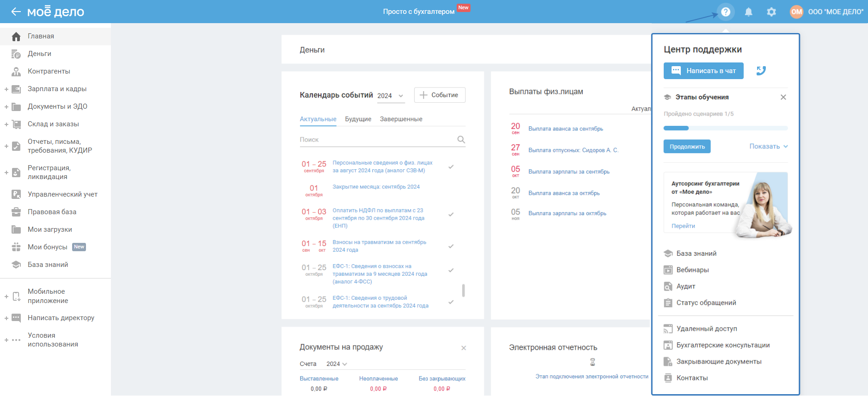Open Контакты in the support center
Image resolution: width=868 pixels, height=396 pixels.
click(692, 378)
